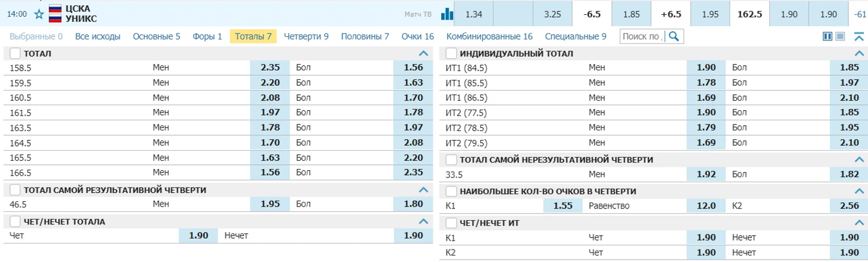
Task: Check the ТОТАЛ market checkbox
Action: pyautogui.click(x=15, y=54)
